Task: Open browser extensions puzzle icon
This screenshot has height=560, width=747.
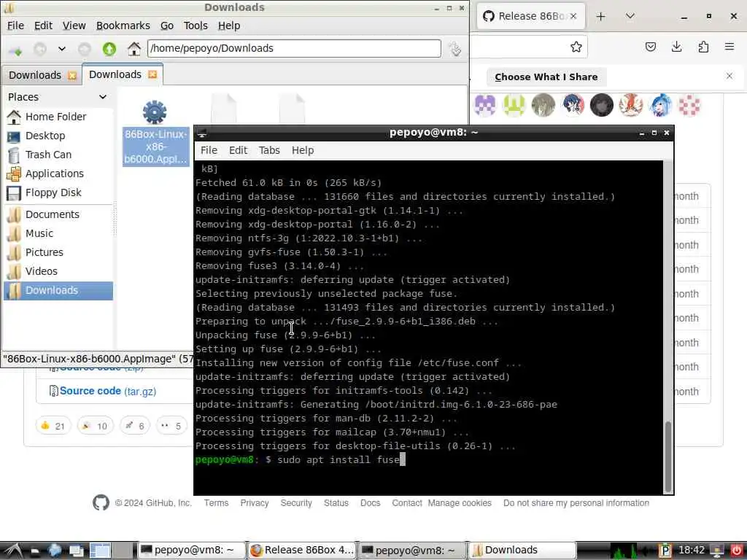Action: 703,47
